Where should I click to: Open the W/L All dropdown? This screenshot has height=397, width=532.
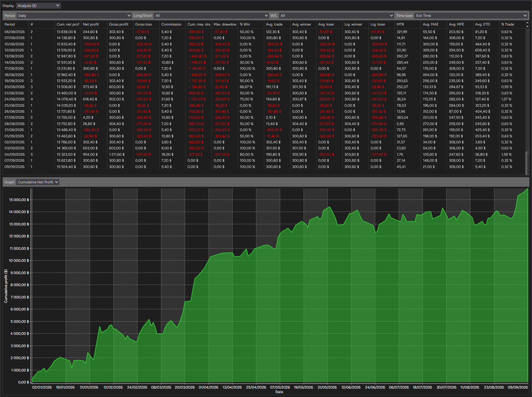(336, 16)
